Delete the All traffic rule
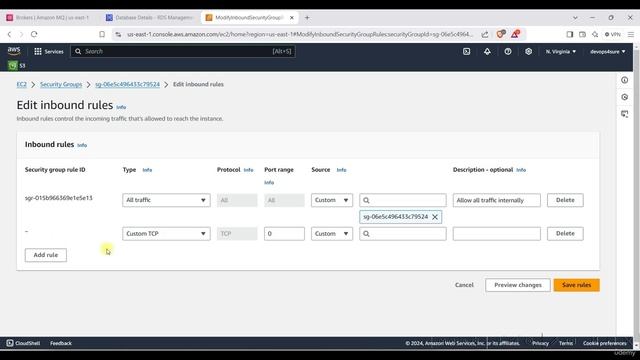Image resolution: width=640 pixels, height=360 pixels. pos(565,200)
